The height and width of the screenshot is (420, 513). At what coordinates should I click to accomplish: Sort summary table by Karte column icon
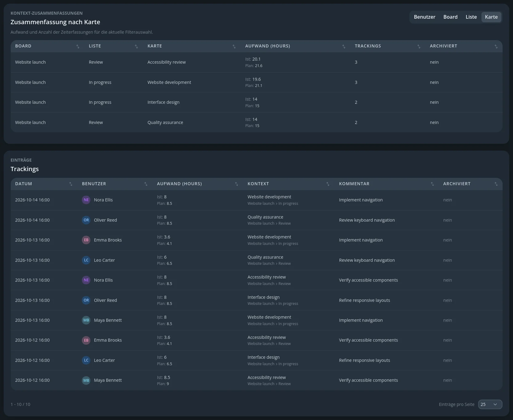pos(234,46)
